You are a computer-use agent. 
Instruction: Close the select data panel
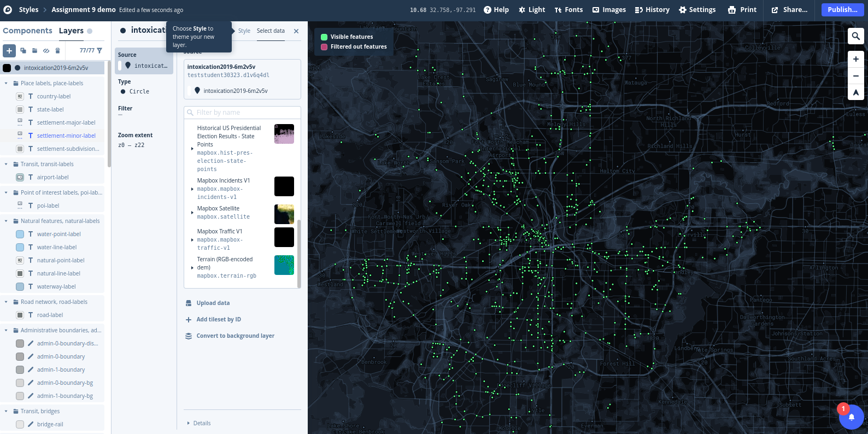point(296,31)
